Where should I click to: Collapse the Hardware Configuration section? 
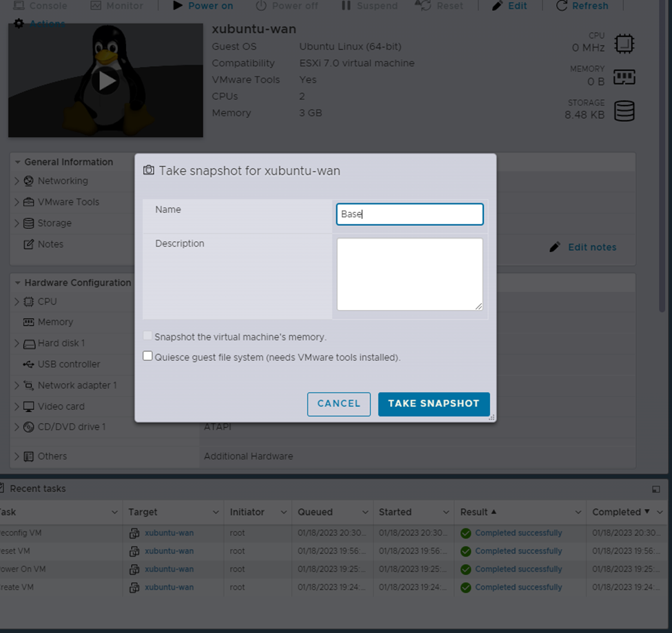(17, 282)
